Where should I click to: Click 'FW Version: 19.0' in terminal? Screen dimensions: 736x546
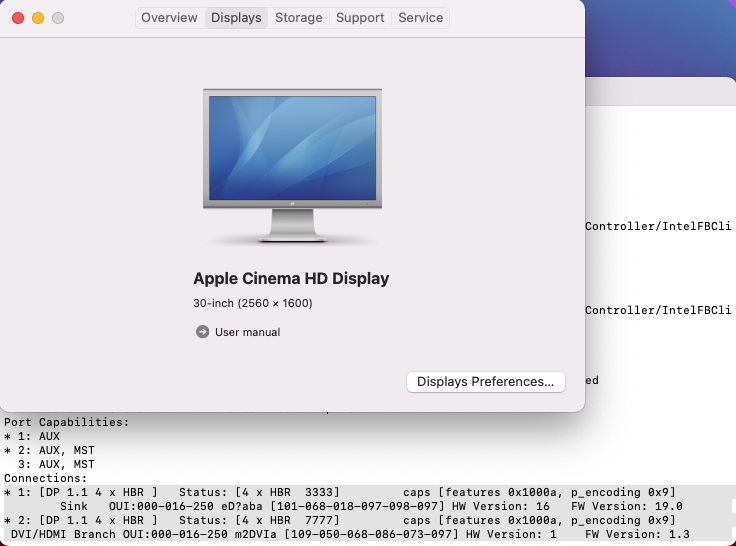(x=627, y=507)
